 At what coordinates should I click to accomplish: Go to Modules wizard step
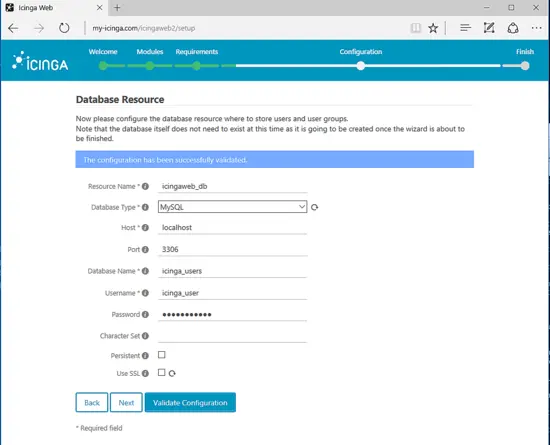coord(150,52)
